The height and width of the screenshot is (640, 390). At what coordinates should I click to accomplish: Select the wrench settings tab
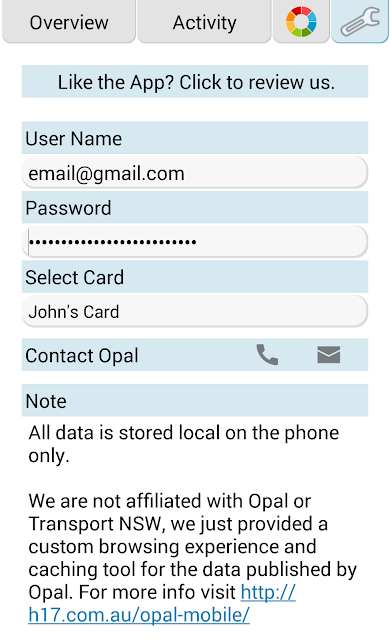[360, 21]
